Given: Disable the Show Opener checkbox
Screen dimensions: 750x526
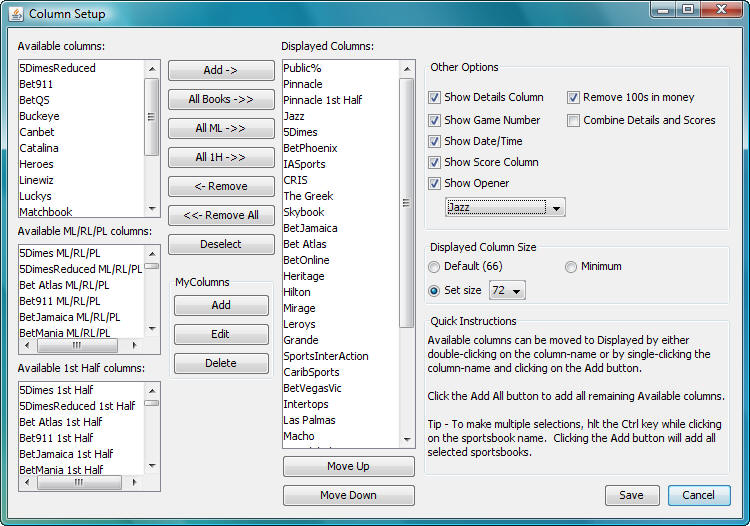Looking at the screenshot, I should pyautogui.click(x=434, y=184).
